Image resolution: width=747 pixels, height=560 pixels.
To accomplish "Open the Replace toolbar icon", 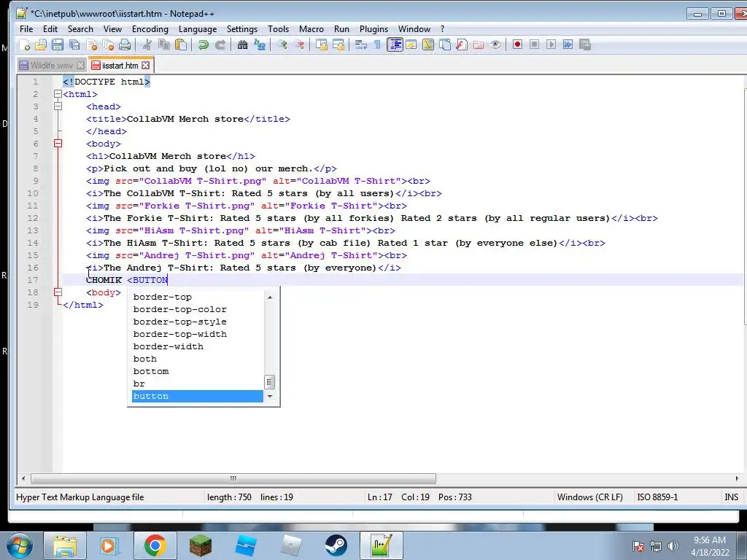I will (x=260, y=44).
